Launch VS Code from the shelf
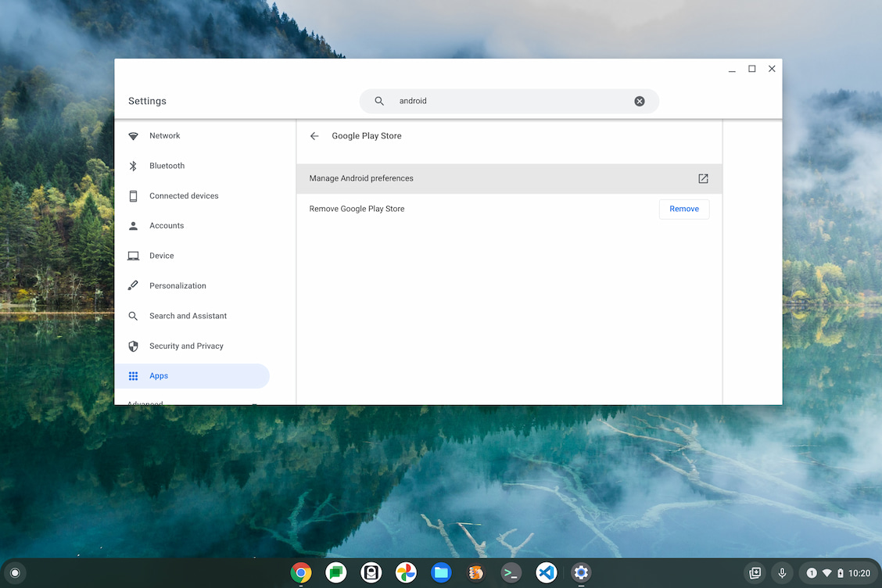882x588 pixels. click(547, 572)
